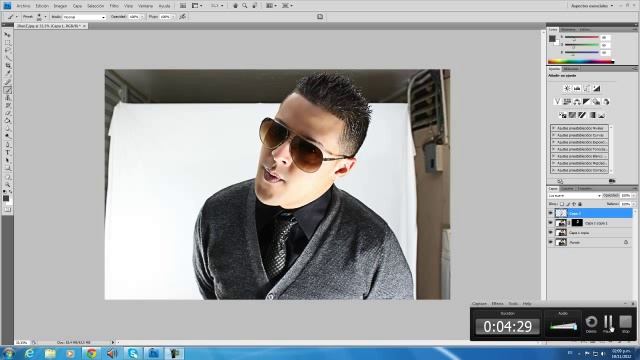Viewport: 640px width, 360px height.
Task: Select the Clone Stamp tool
Action: click(7, 98)
